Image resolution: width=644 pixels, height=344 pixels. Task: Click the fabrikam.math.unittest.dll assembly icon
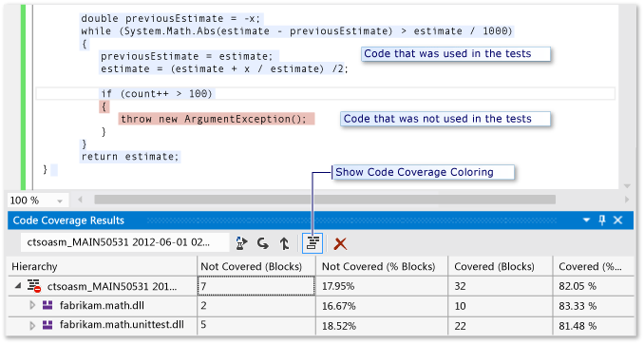coord(47,325)
